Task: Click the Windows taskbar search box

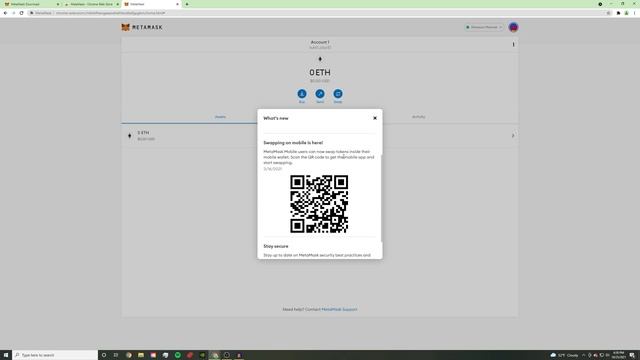Action: pos(55,355)
